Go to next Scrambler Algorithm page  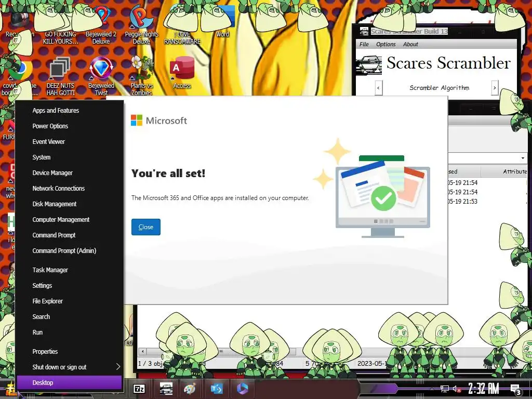[x=495, y=88]
